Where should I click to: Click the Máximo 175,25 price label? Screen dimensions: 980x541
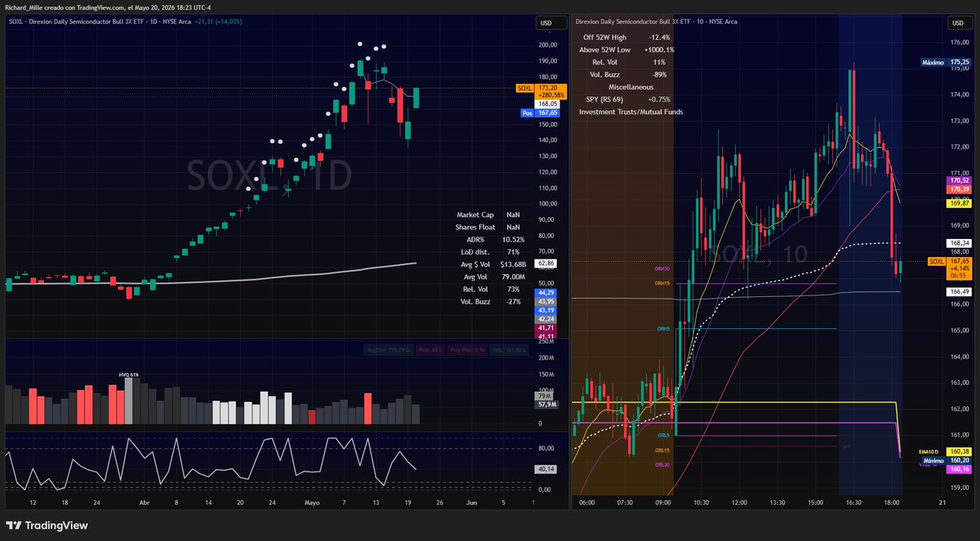point(945,62)
